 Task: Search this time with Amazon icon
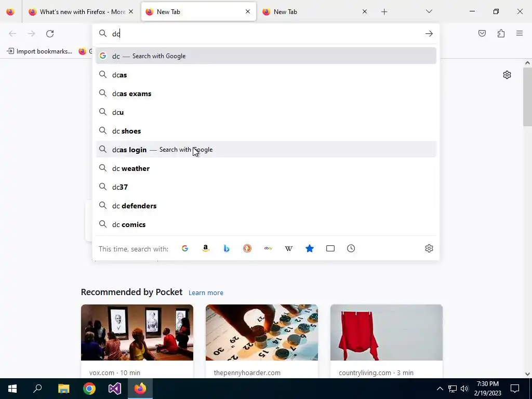(x=206, y=248)
